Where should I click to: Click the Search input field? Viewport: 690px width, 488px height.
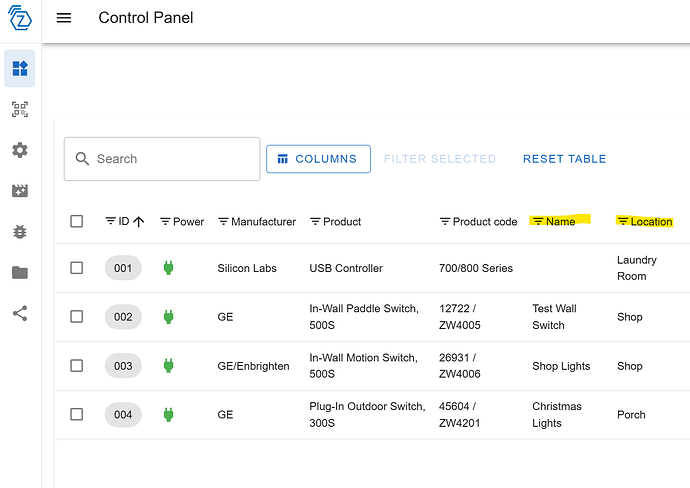[x=172, y=159]
